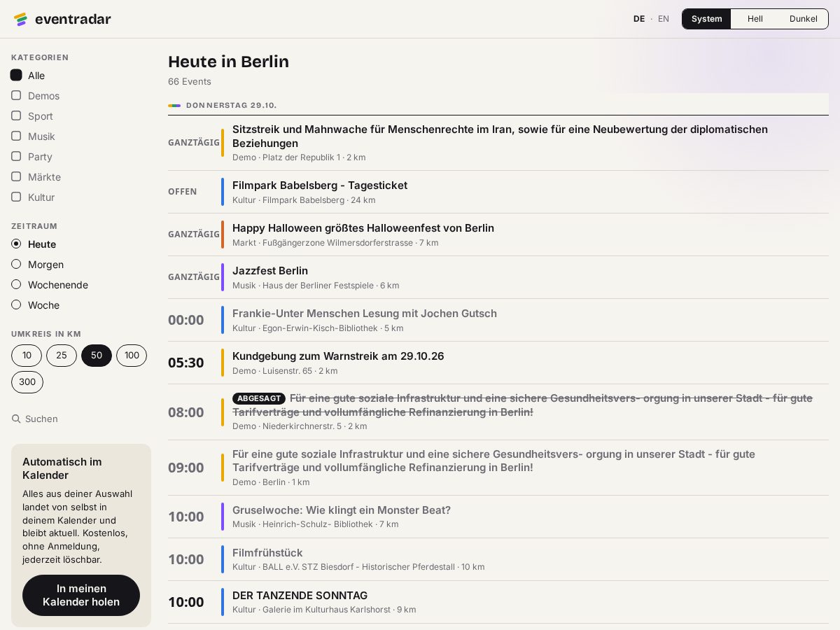
Task: Switch language to EN
Action: 664,19
